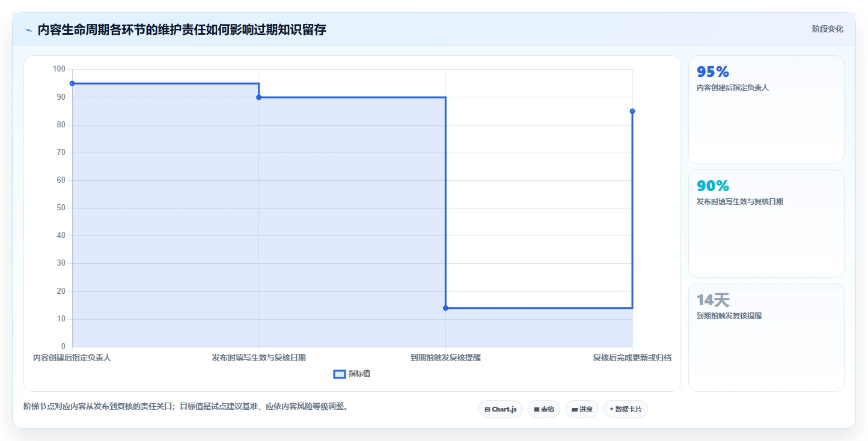Click card caption 发布时填写生效与复核日期
Image resolution: width=868 pixels, height=441 pixels.
coord(740,202)
